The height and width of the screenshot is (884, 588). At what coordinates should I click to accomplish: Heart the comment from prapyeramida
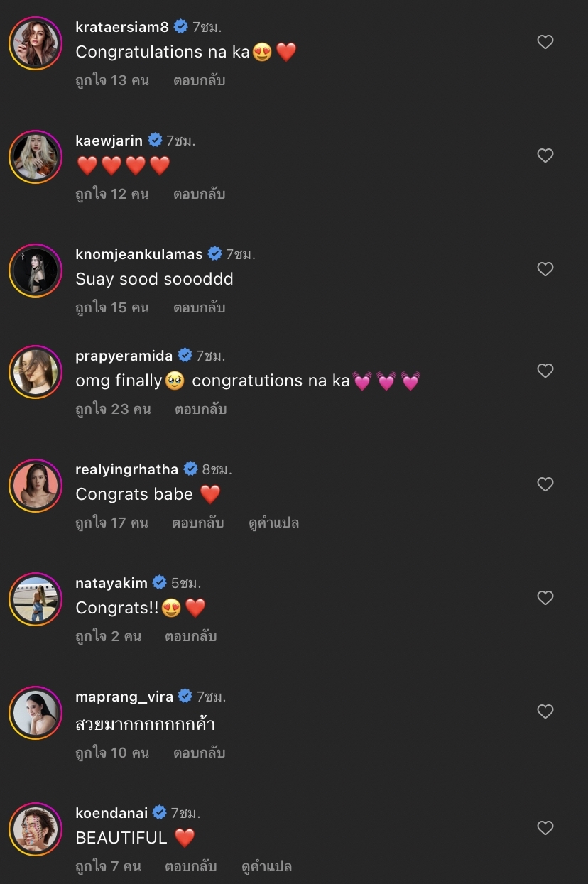click(x=545, y=371)
